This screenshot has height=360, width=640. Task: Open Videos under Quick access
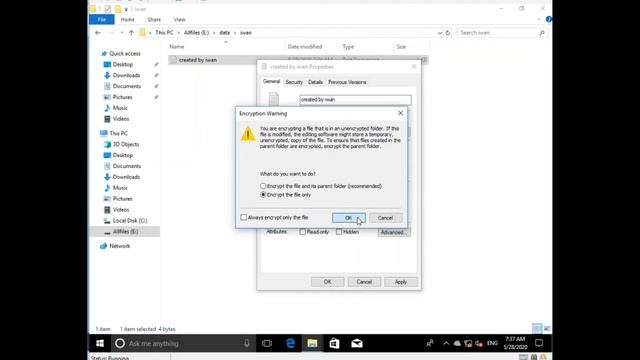pos(121,119)
